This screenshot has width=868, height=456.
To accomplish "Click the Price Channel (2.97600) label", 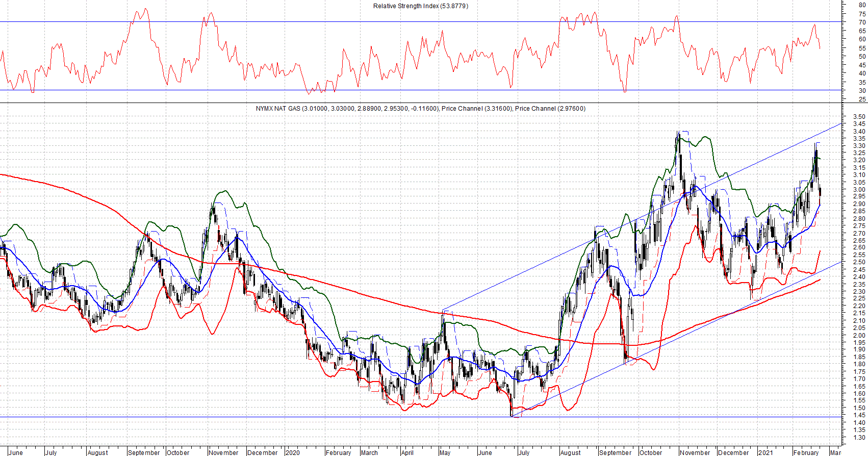I will tap(550, 109).
